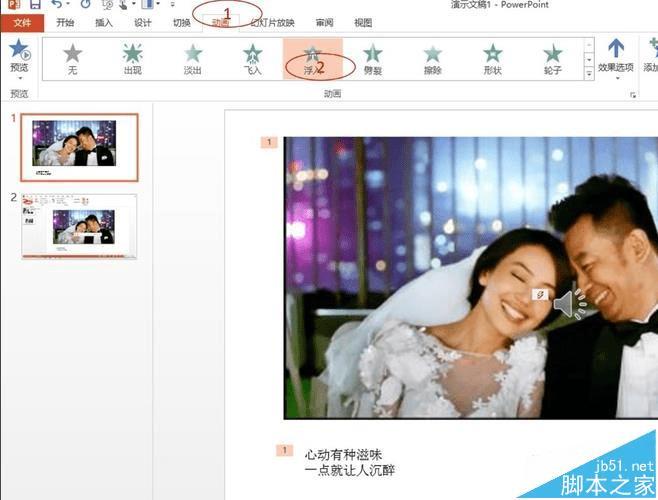
Task: Redo the last action
Action: (86, 4)
